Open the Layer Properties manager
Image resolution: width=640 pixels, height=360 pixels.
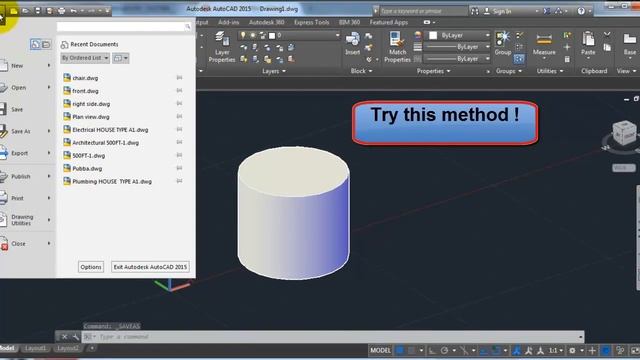click(222, 47)
